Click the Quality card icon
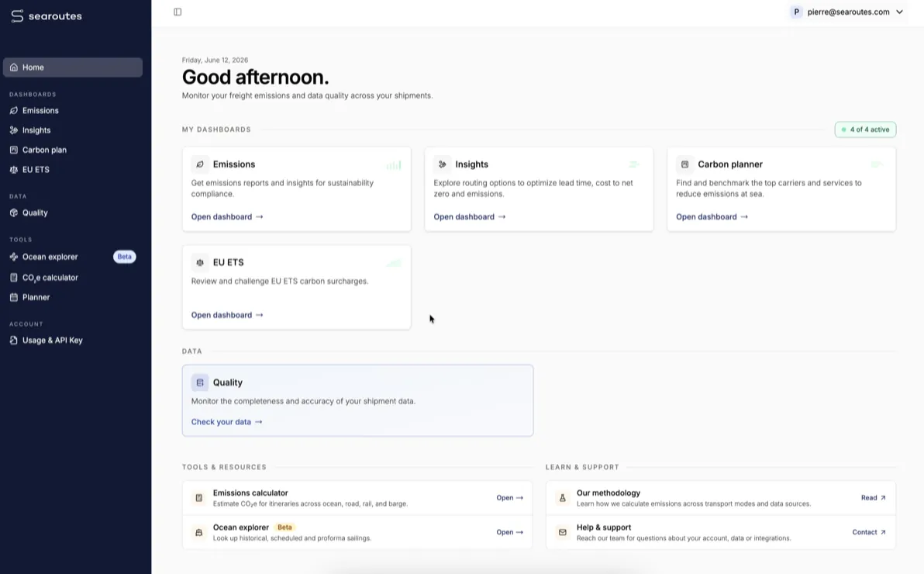 click(200, 382)
